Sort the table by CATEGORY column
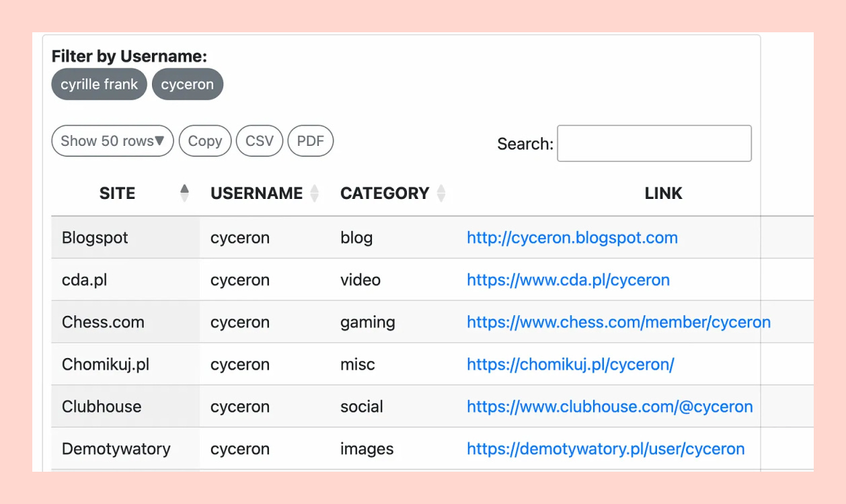The image size is (846, 504). point(393,194)
